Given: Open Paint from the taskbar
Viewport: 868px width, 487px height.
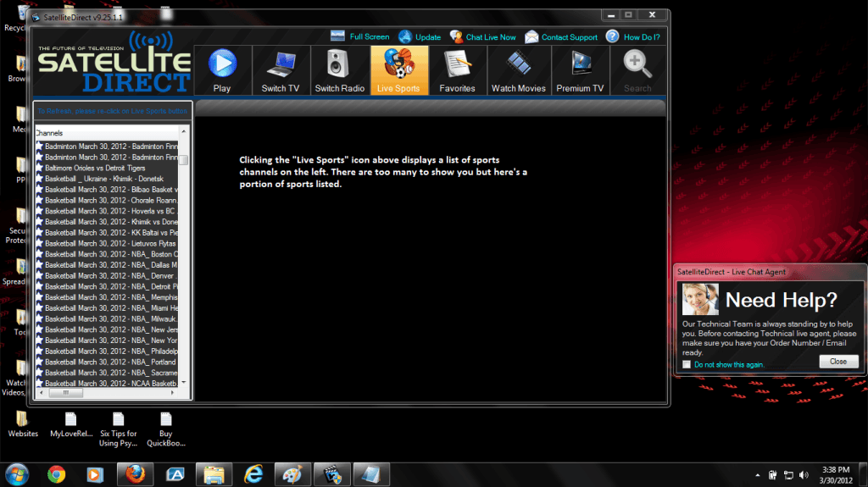Looking at the screenshot, I should [x=292, y=475].
